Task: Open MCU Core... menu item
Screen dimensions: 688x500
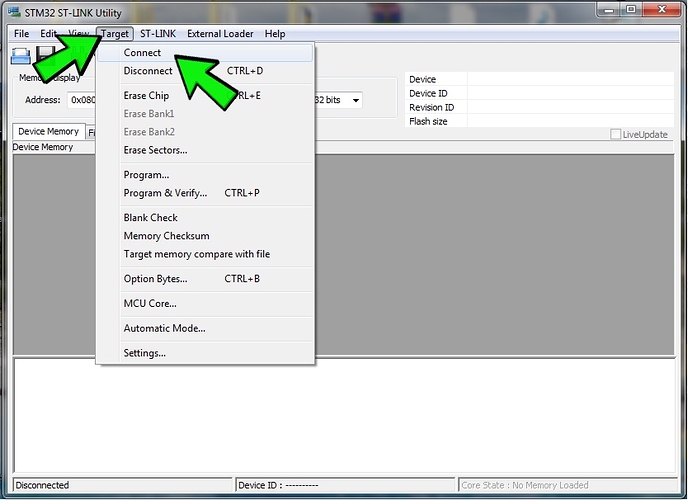Action: (205, 304)
